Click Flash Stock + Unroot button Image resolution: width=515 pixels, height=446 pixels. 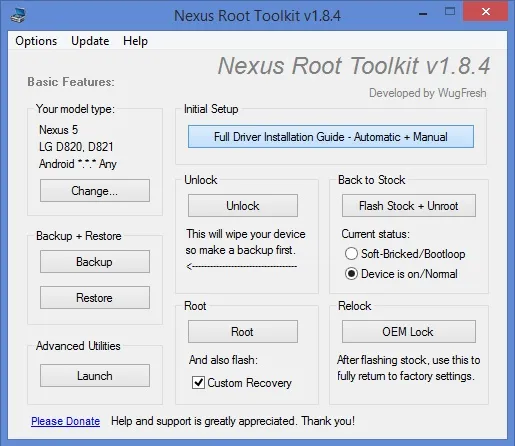(409, 206)
